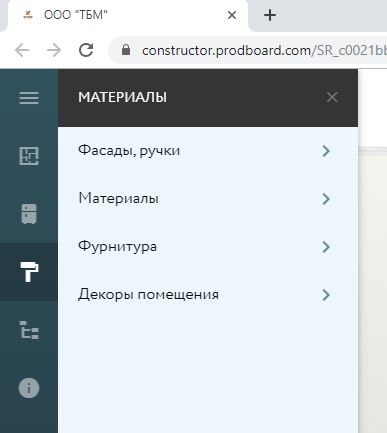
Task: Click the МАТЕРИАЛЫ panel header title
Action: [122, 97]
